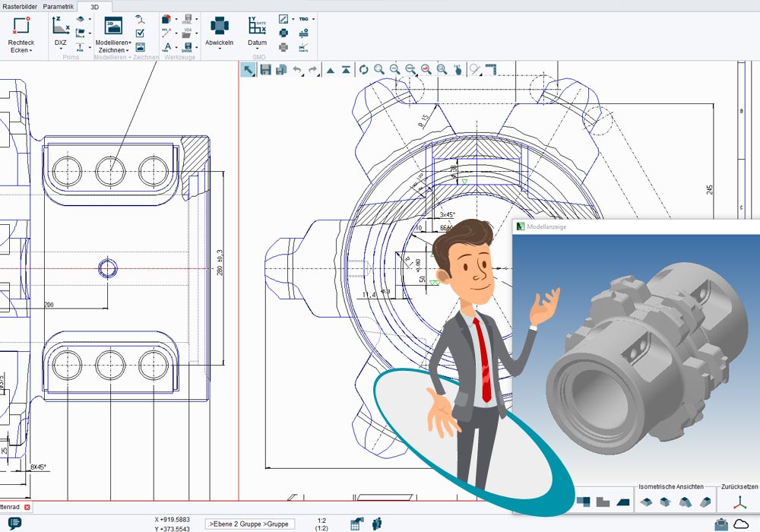
Task: Switch to the Rasterbilder tab
Action: point(20,7)
